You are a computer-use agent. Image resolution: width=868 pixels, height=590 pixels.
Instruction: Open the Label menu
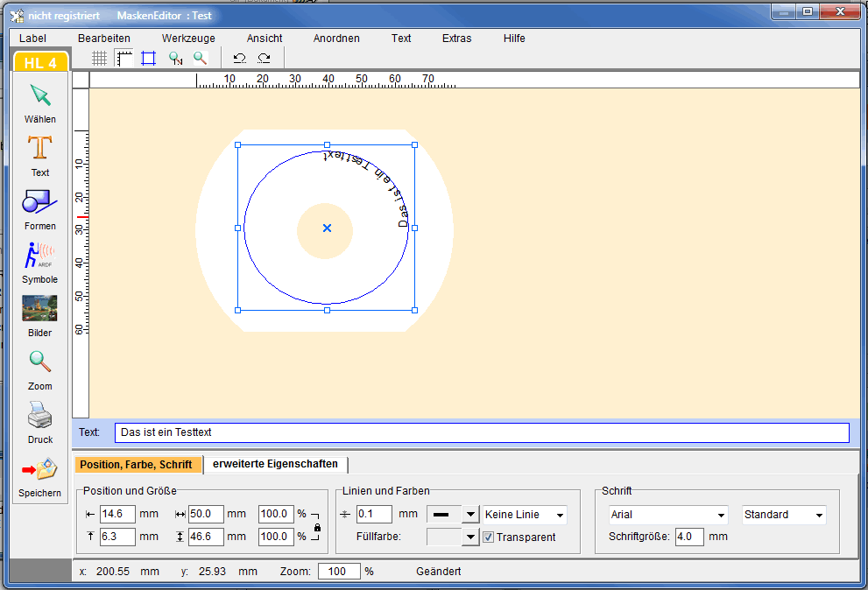tap(32, 39)
